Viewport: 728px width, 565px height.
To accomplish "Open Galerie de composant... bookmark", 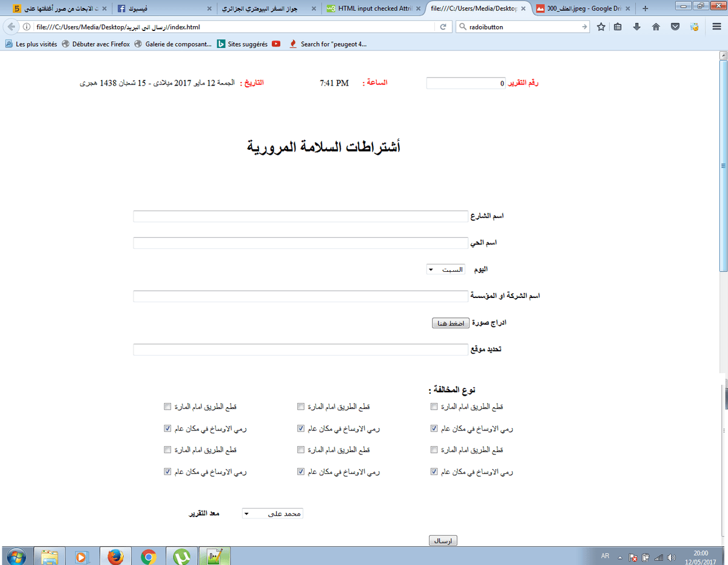I will [173, 44].
